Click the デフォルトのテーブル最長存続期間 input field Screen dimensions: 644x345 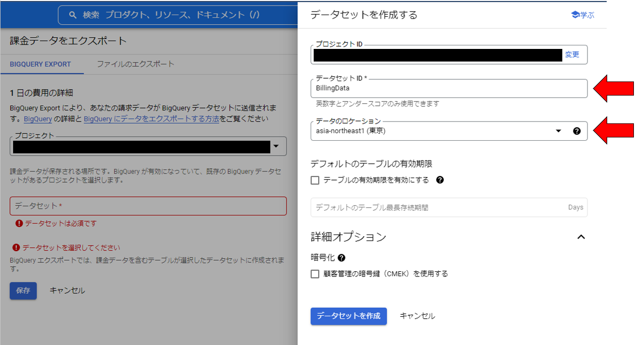(x=449, y=207)
